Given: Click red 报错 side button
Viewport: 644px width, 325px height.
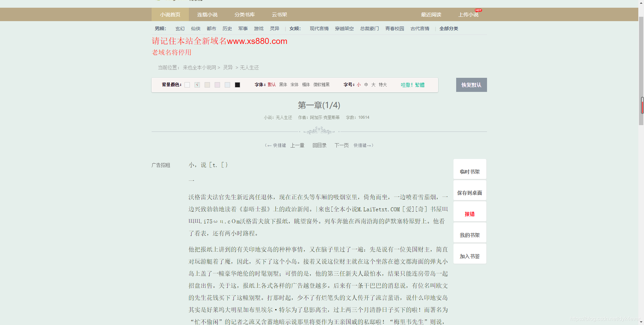Looking at the screenshot, I should tap(470, 211).
